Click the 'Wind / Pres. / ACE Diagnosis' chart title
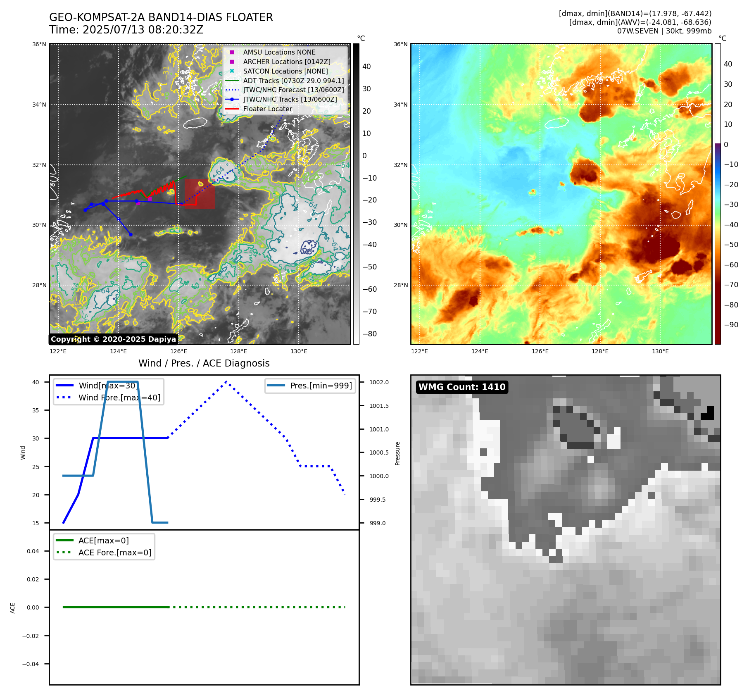 pyautogui.click(x=204, y=363)
